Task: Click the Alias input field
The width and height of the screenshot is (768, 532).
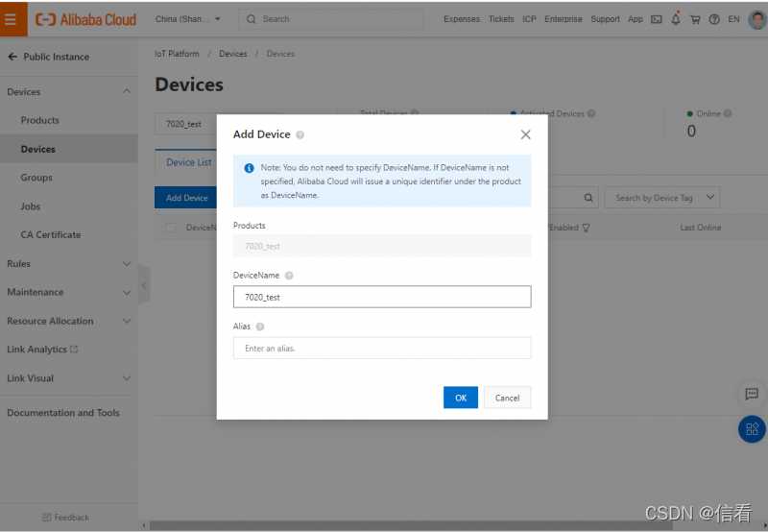Action: click(x=382, y=349)
